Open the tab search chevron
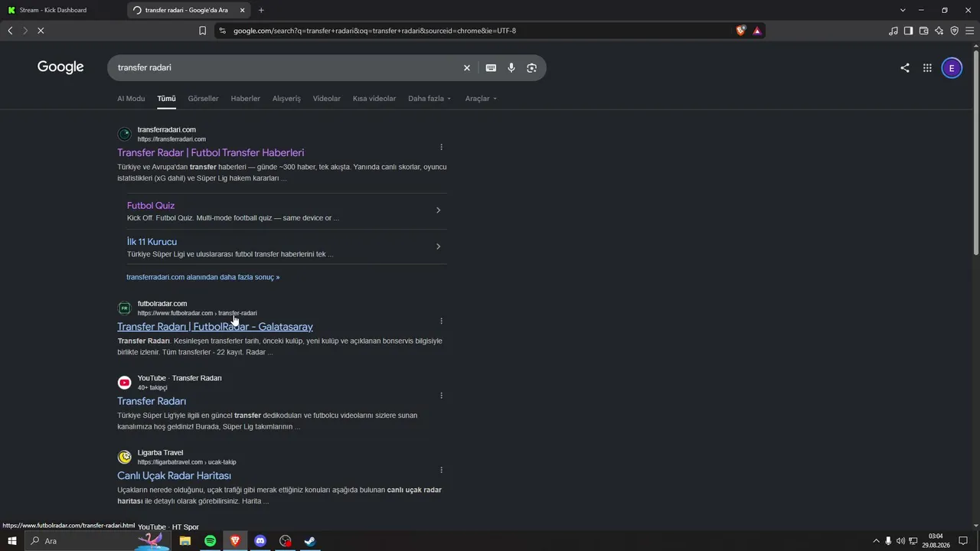Viewport: 980px width, 551px height. tap(903, 10)
